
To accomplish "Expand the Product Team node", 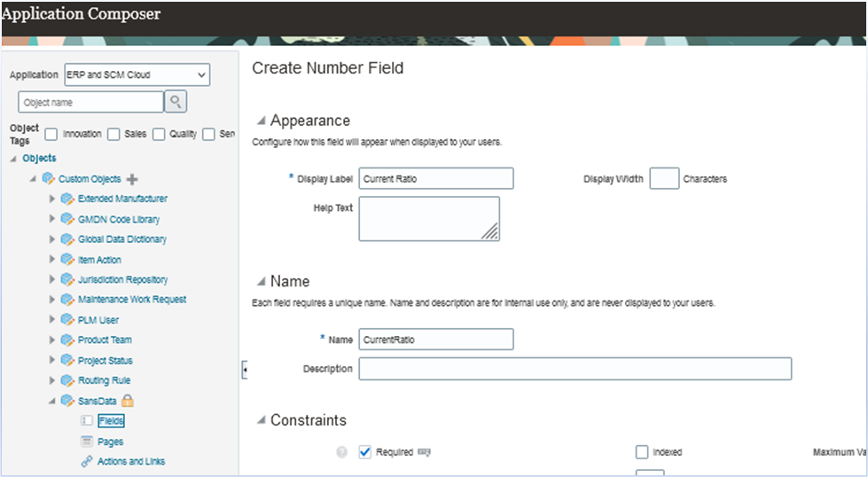I will (x=52, y=340).
